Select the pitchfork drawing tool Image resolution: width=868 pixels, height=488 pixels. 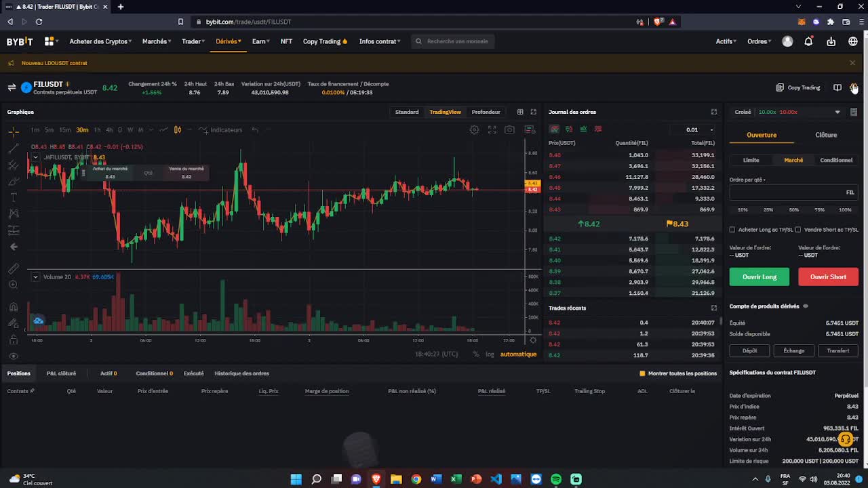click(x=14, y=165)
